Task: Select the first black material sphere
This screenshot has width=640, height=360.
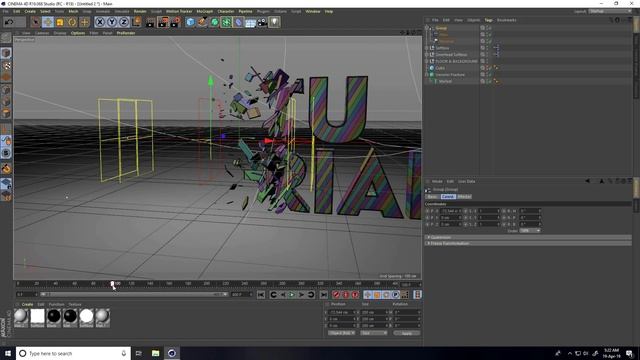Action: pyautogui.click(x=54, y=317)
